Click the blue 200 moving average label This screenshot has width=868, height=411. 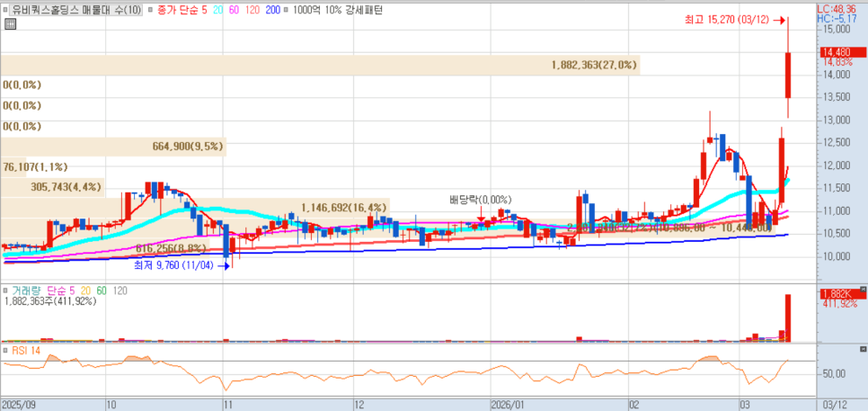272,9
